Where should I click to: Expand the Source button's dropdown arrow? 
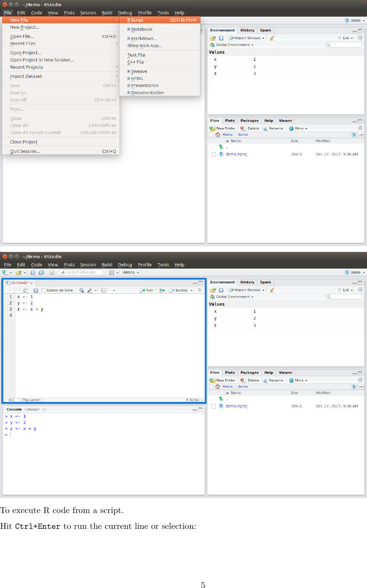click(x=192, y=290)
